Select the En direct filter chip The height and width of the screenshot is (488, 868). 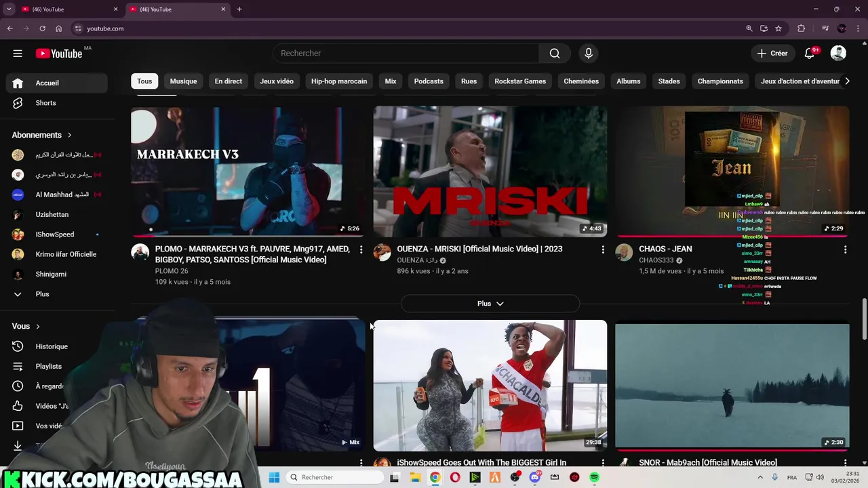pyautogui.click(x=229, y=81)
